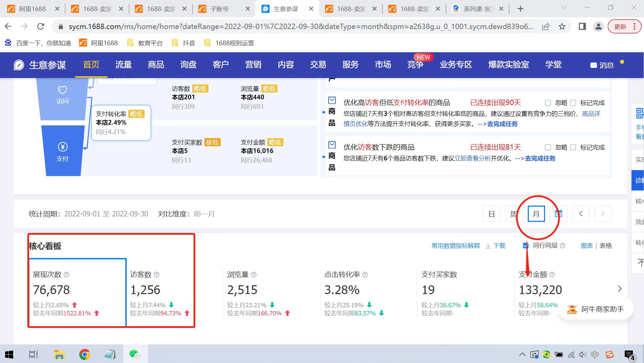
Task: Open WeChat from the taskbar
Action: [x=134, y=354]
